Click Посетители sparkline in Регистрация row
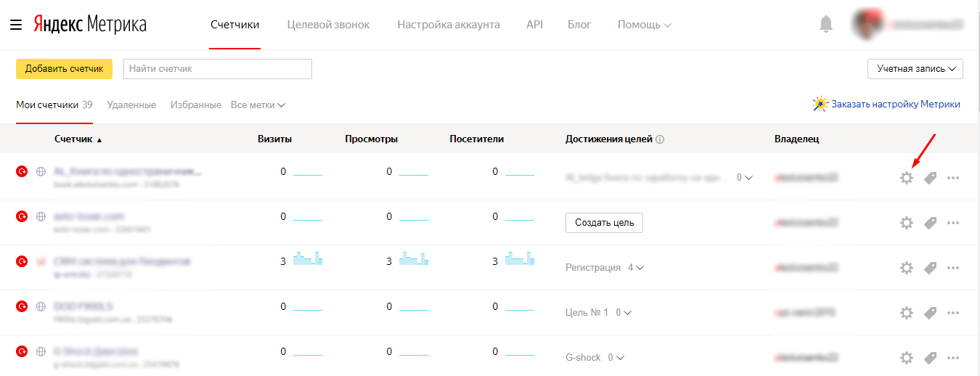Image resolution: width=980 pixels, height=376 pixels. point(520,258)
